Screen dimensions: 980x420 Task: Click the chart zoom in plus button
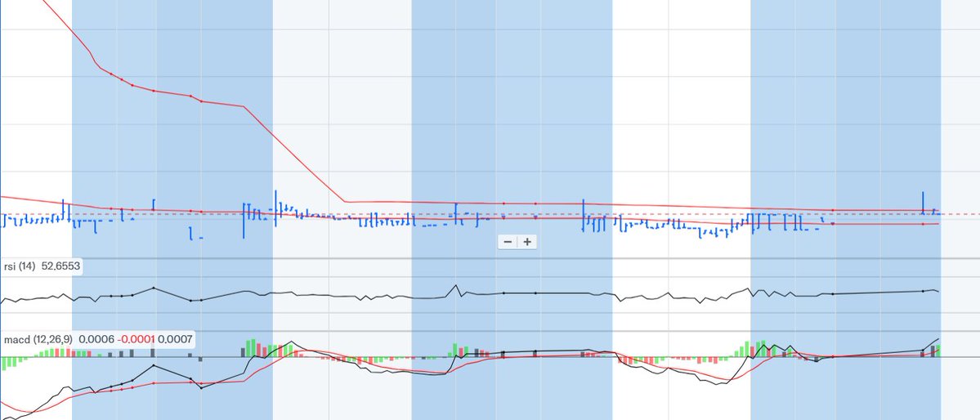coord(527,242)
